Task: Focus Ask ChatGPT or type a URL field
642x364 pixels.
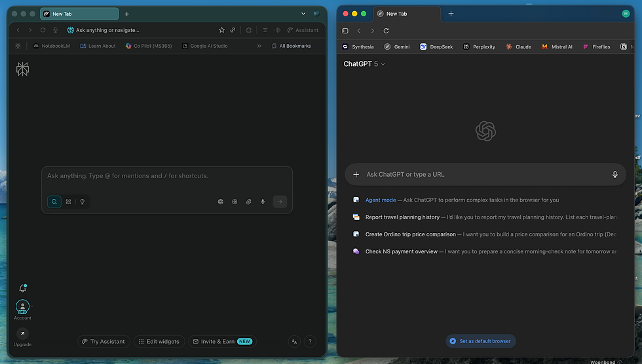Action: pos(485,174)
